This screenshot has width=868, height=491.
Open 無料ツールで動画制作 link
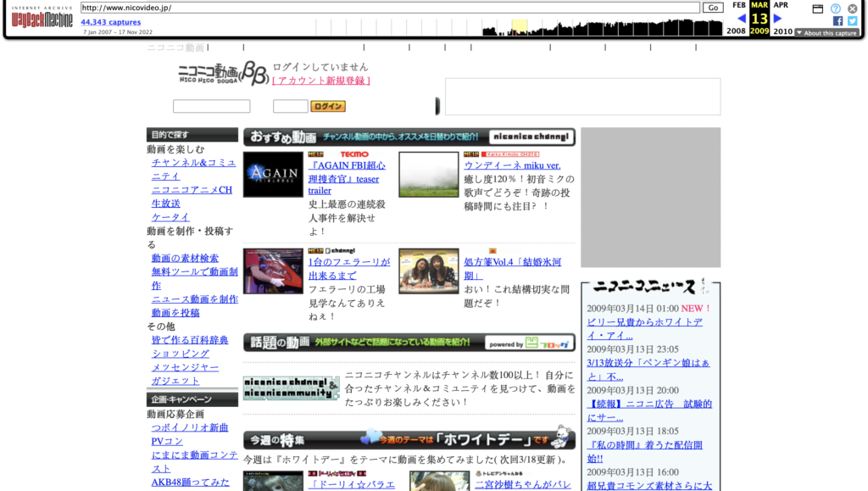pyautogui.click(x=194, y=278)
